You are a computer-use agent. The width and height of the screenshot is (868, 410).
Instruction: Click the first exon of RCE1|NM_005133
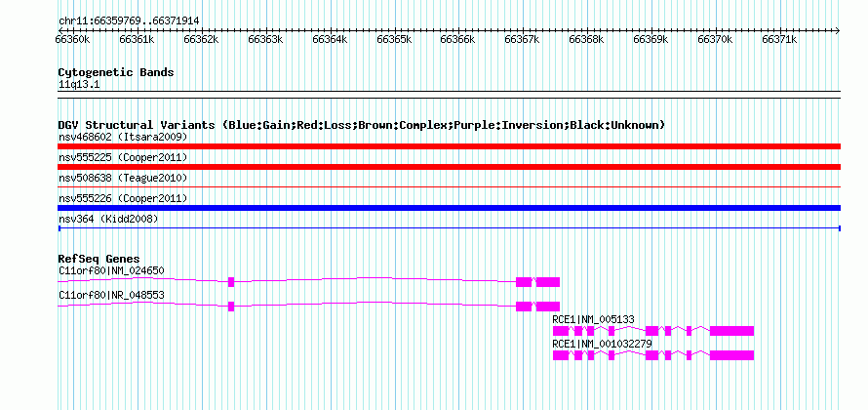561,331
